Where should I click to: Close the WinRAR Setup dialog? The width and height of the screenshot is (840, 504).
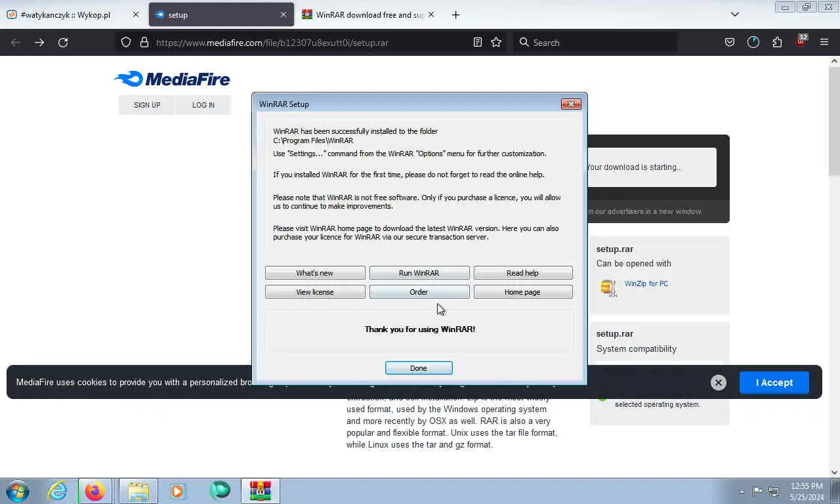click(571, 104)
